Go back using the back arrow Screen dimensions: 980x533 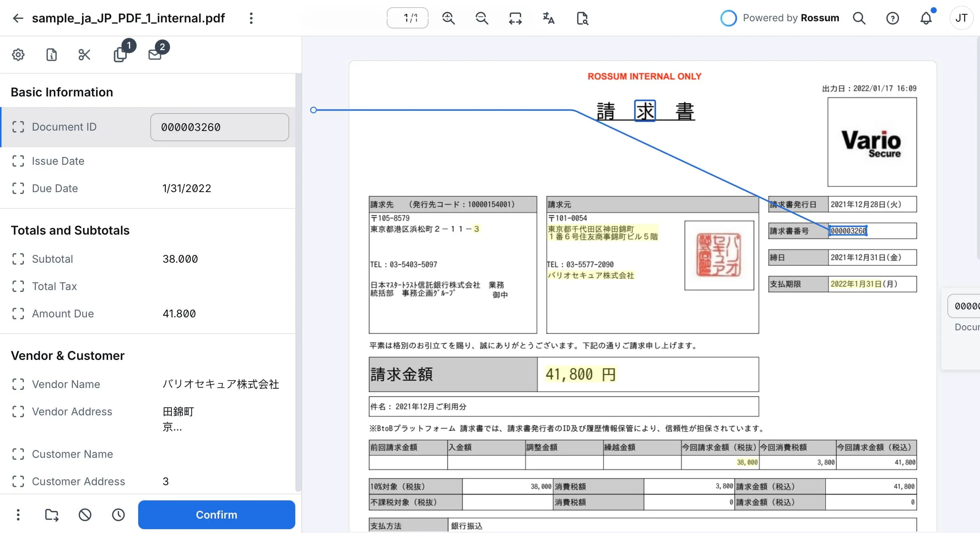click(17, 18)
